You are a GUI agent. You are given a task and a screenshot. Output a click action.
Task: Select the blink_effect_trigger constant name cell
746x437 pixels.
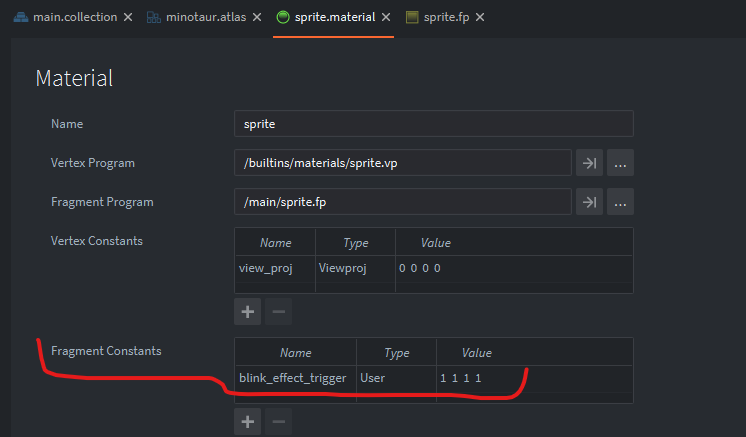pyautogui.click(x=295, y=378)
